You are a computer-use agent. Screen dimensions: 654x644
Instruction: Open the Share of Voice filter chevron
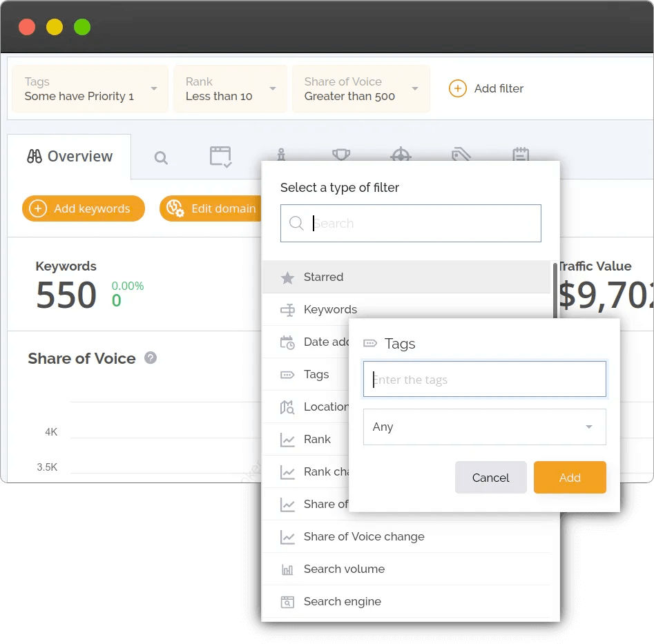414,88
